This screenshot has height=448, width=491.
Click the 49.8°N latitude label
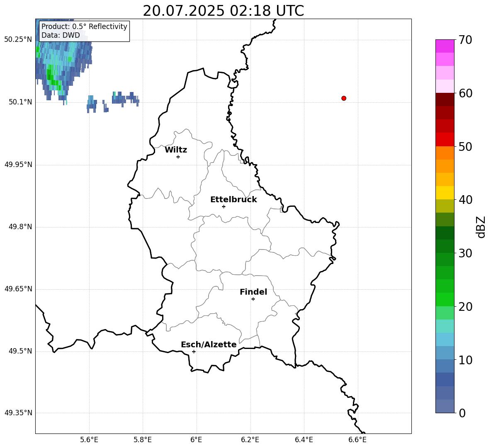click(20, 227)
